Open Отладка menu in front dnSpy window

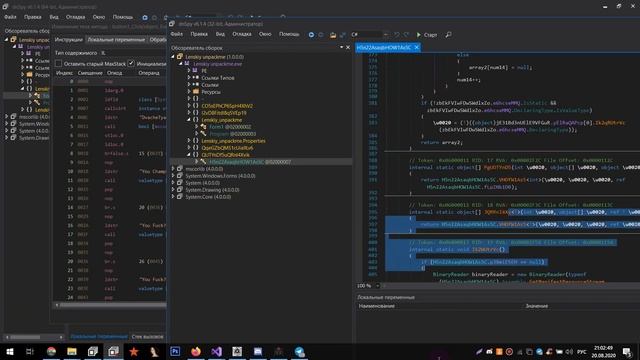tap(242, 34)
